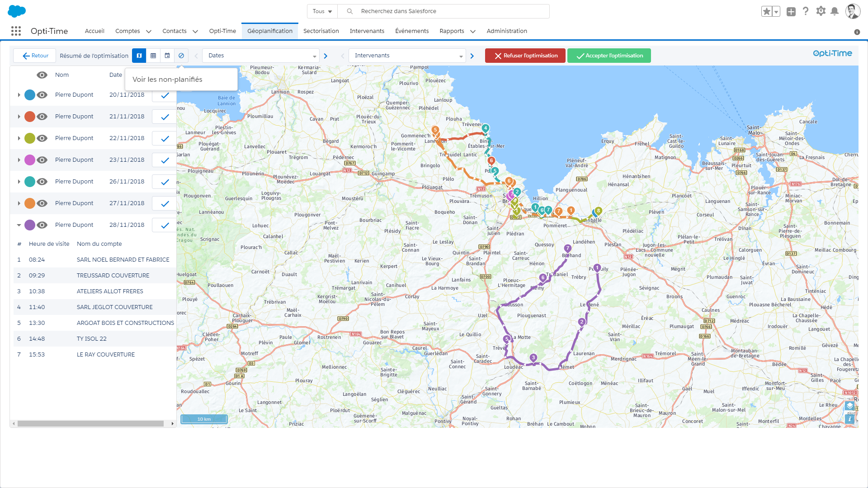The image size is (868, 488).
Task: Click purple map marker 3 near Loudéac
Action: click(x=533, y=358)
